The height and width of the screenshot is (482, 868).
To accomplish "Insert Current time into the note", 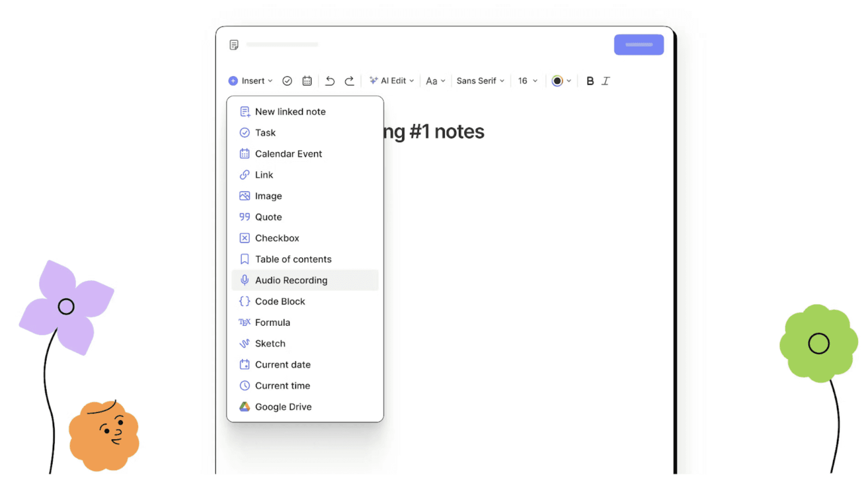I will click(x=282, y=385).
